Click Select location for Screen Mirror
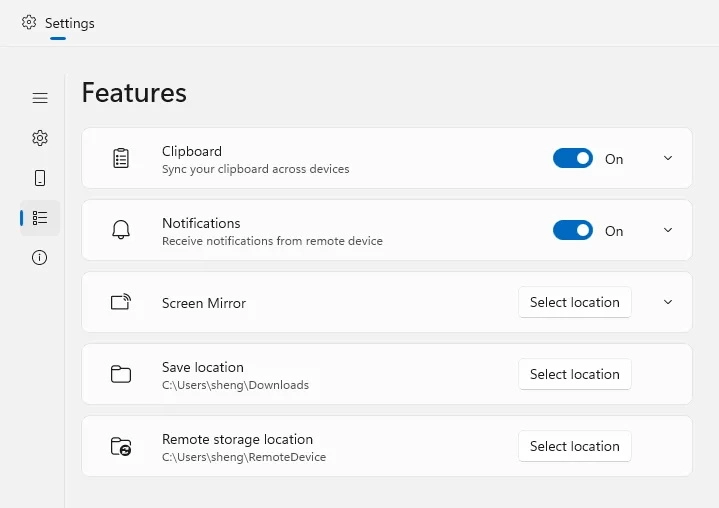Screen dimensions: 719x508 click(574, 302)
